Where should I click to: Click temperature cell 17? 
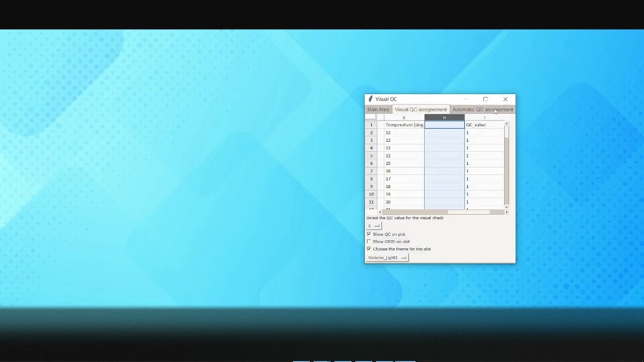coord(404,179)
